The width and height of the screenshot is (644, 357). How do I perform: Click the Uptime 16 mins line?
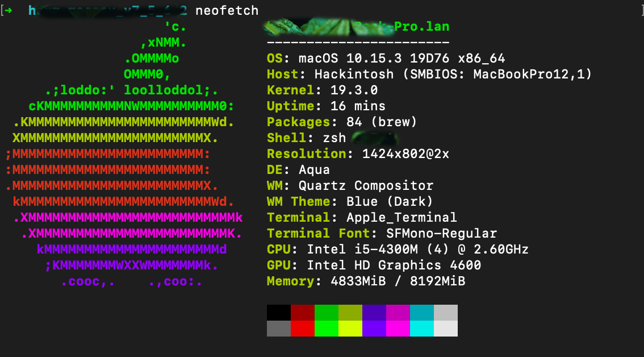click(326, 106)
